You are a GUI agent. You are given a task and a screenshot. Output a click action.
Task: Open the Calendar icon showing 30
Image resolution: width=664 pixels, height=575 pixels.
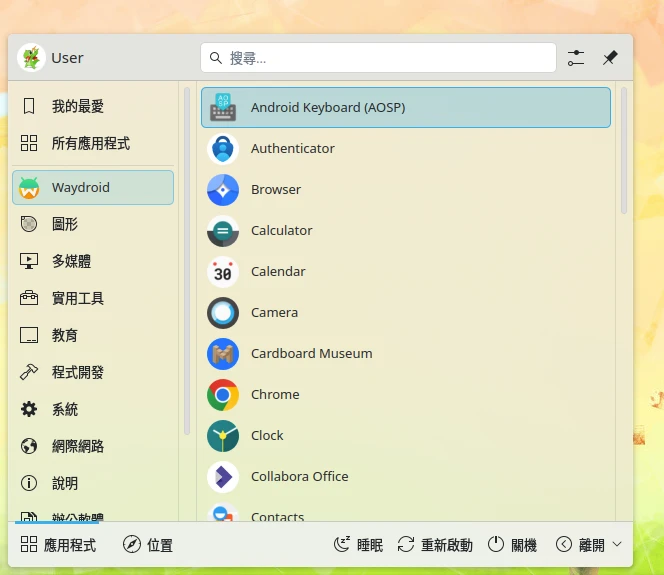tap(223, 272)
